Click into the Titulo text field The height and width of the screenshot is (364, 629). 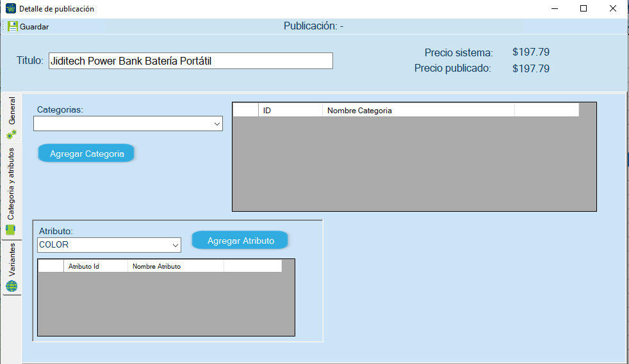pyautogui.click(x=190, y=61)
